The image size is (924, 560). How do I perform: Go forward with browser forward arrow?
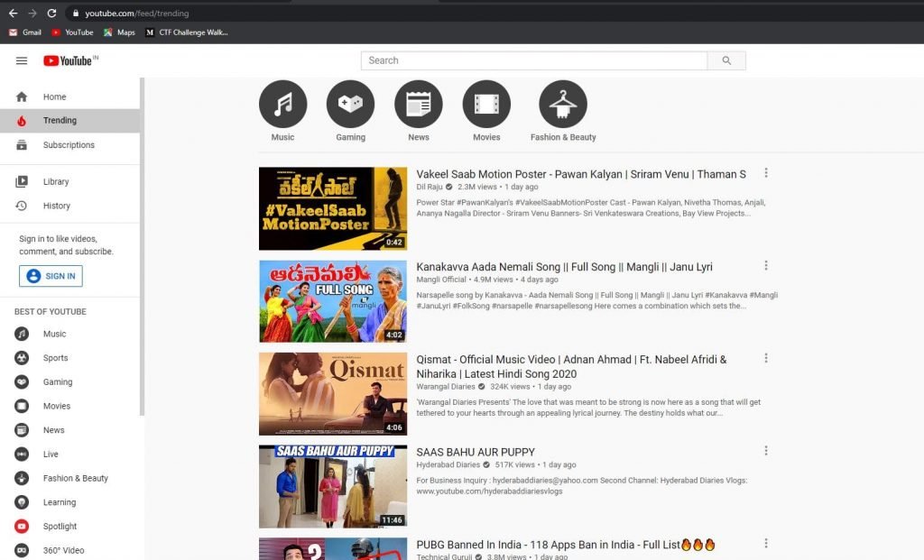(32, 13)
